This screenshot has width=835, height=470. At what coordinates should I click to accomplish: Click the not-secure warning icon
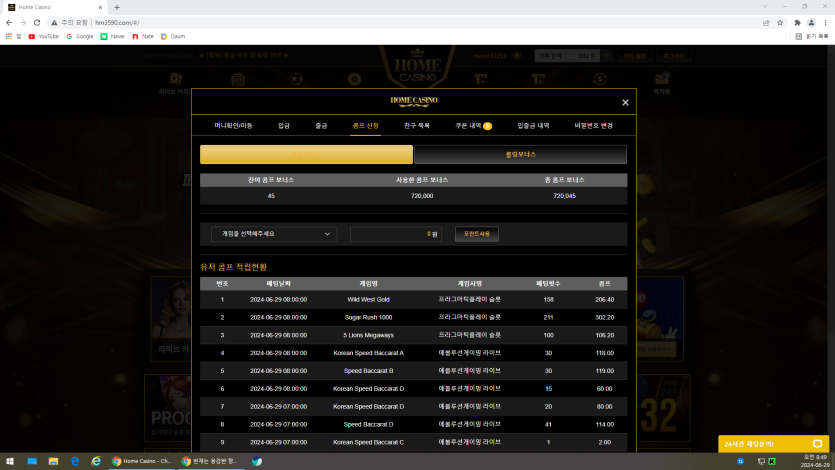[54, 22]
